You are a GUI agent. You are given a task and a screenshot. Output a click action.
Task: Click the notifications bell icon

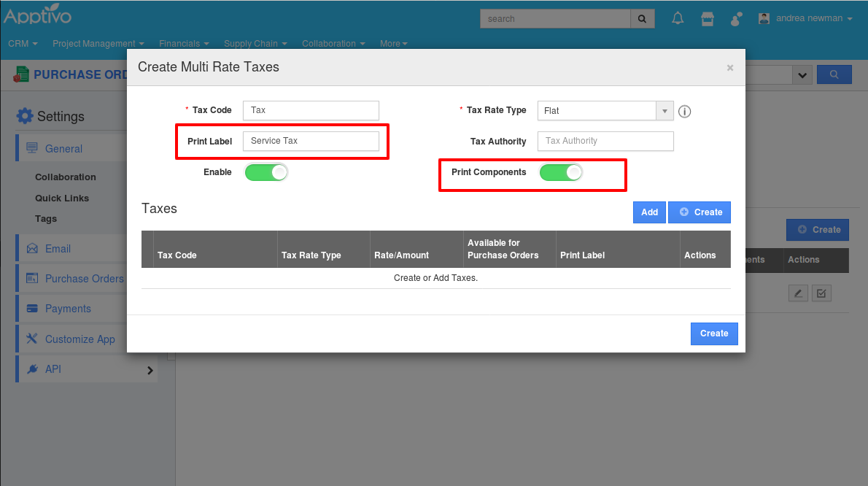pos(678,18)
